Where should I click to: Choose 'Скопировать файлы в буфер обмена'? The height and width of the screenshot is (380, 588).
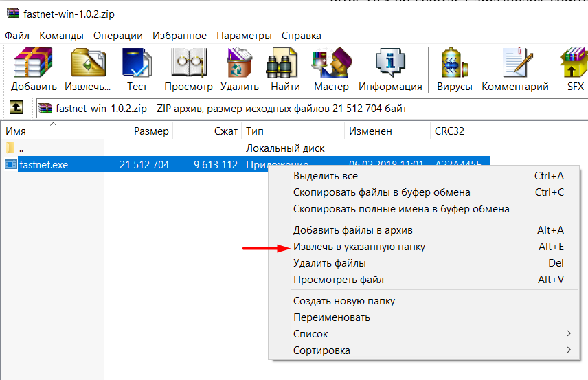coord(425,192)
